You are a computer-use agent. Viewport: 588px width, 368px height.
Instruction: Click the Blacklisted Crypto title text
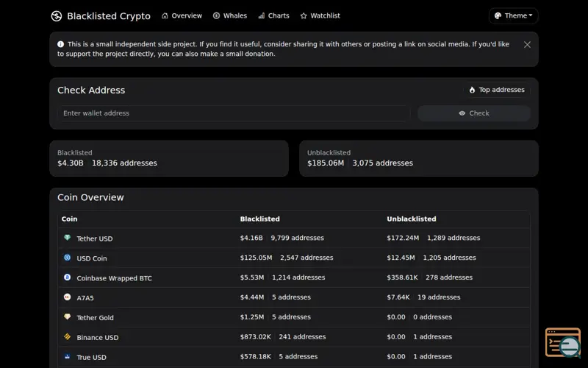point(109,16)
